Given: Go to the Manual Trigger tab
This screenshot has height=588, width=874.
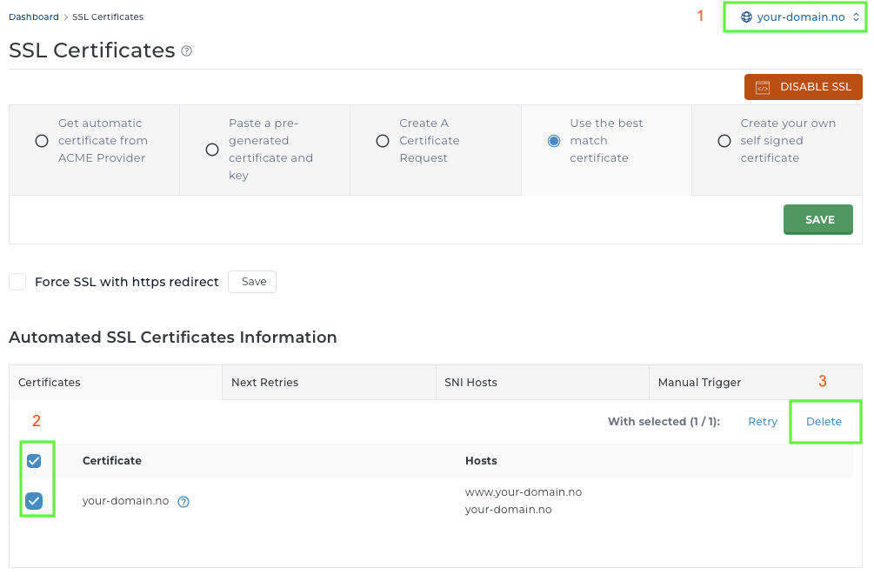Looking at the screenshot, I should tap(699, 383).
